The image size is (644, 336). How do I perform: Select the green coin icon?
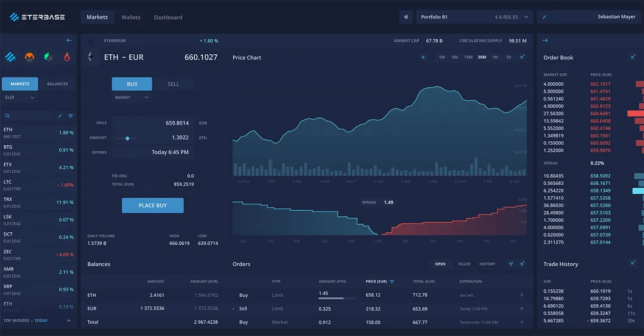[x=48, y=57]
